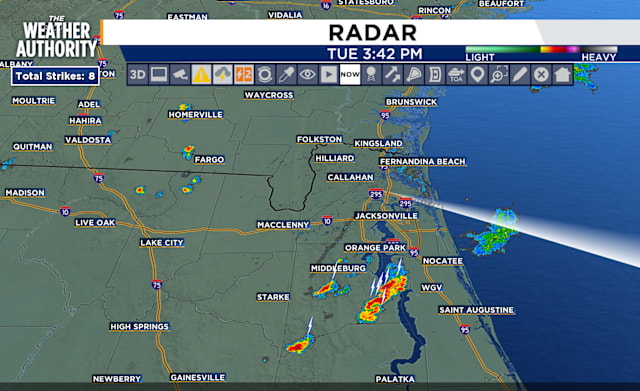Click the VALDOSTA city label
640x391 pixels.
point(88,140)
